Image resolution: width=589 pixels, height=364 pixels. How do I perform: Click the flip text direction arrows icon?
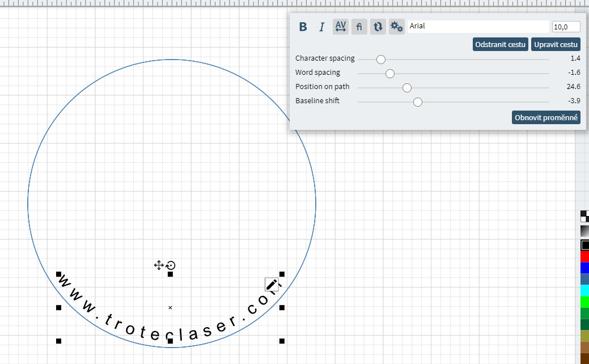coord(378,27)
